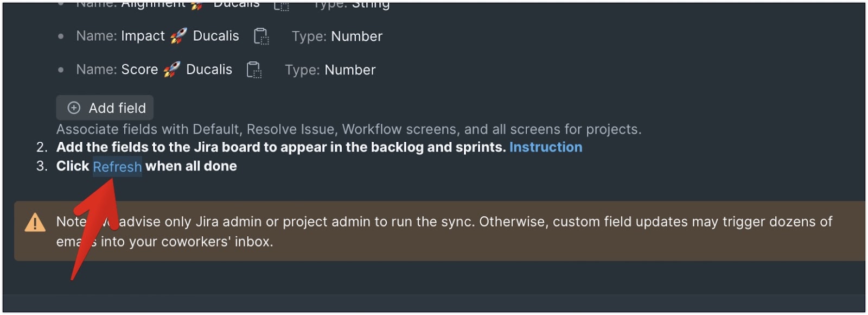Image resolution: width=868 pixels, height=315 pixels.
Task: Click the plus circle icon in Add field
Action: coord(74,108)
